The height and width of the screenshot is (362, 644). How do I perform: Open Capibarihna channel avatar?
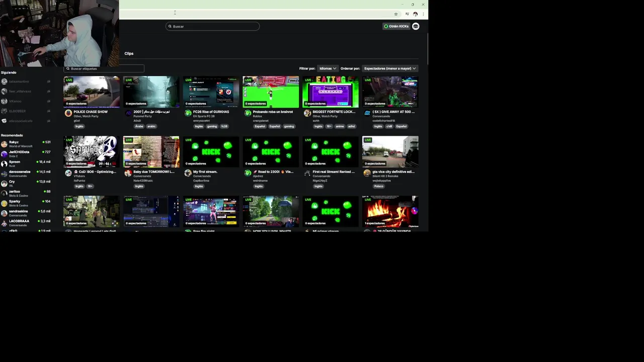click(x=188, y=173)
